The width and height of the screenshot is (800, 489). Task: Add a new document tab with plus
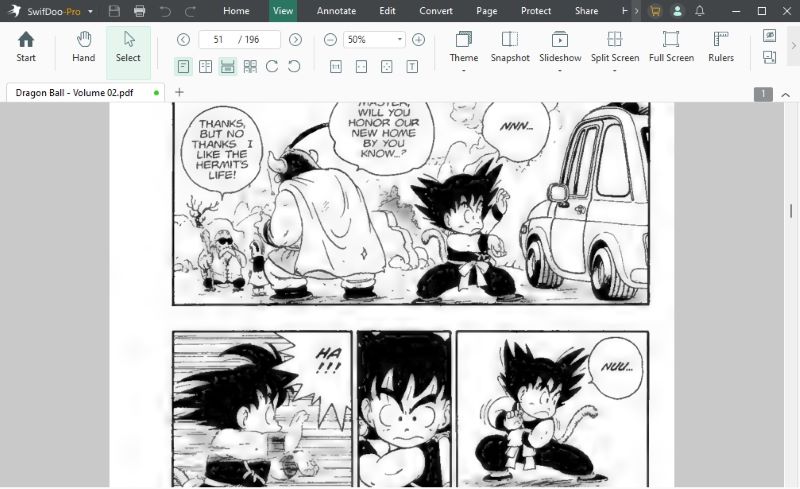(179, 92)
